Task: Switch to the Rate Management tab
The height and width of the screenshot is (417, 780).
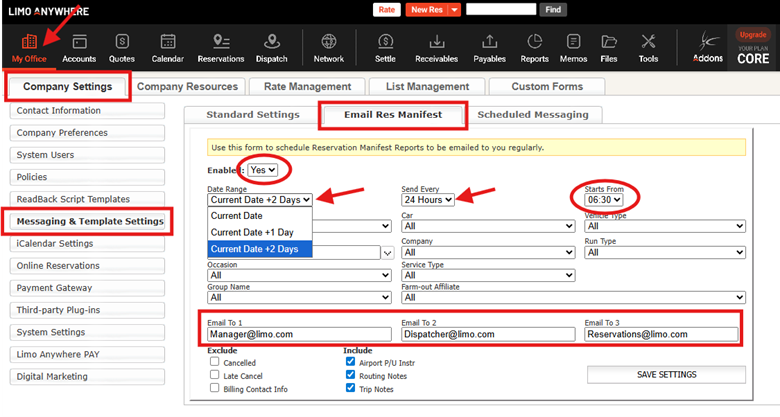Action: tap(306, 87)
